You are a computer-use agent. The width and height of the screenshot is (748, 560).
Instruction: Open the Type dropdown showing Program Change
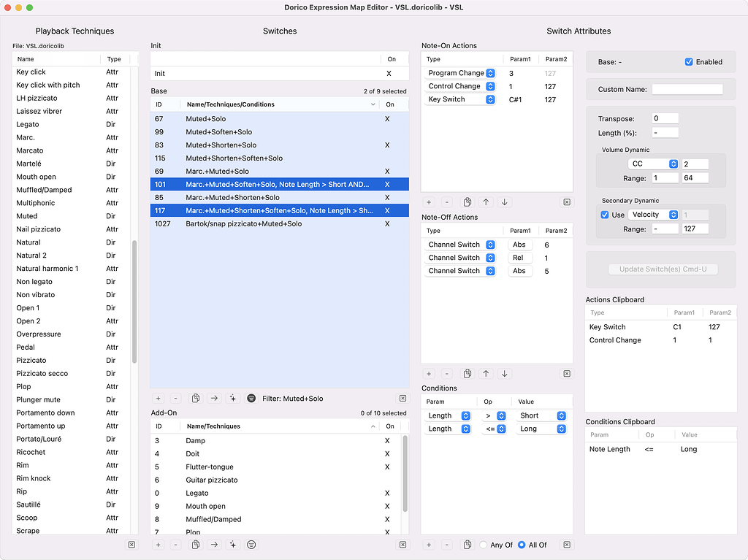point(491,73)
